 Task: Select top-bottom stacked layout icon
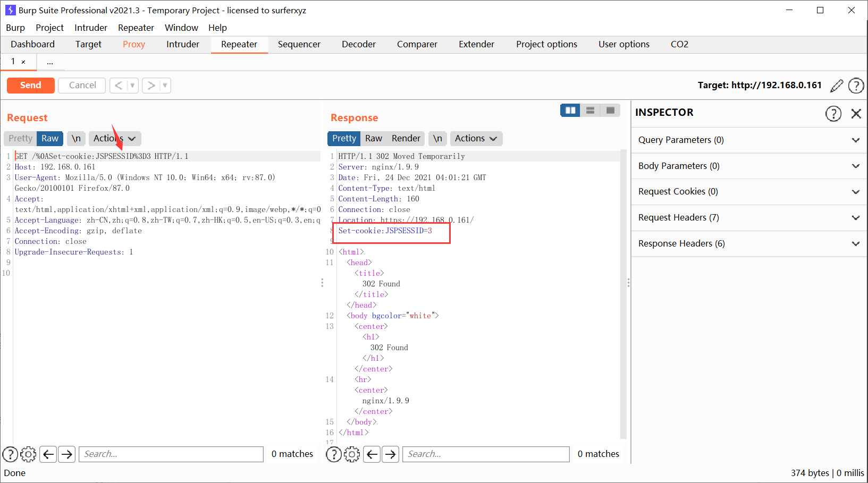590,110
